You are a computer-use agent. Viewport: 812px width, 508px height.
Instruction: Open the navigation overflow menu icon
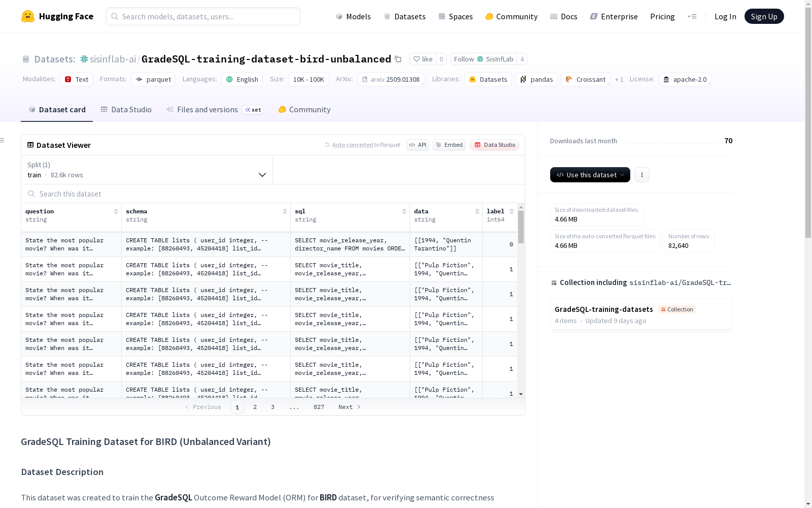[x=692, y=16]
